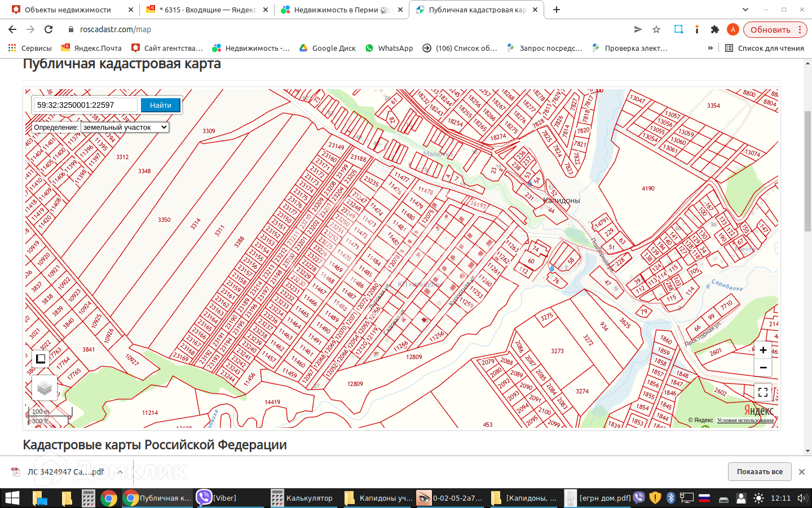Click the Показать все downloads button
The width and height of the screenshot is (812, 508).
tap(759, 472)
